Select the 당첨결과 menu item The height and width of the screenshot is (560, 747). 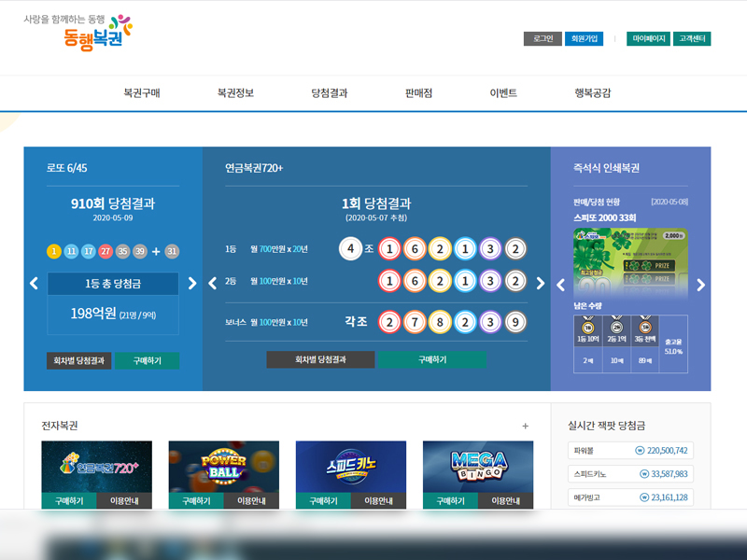tap(330, 92)
